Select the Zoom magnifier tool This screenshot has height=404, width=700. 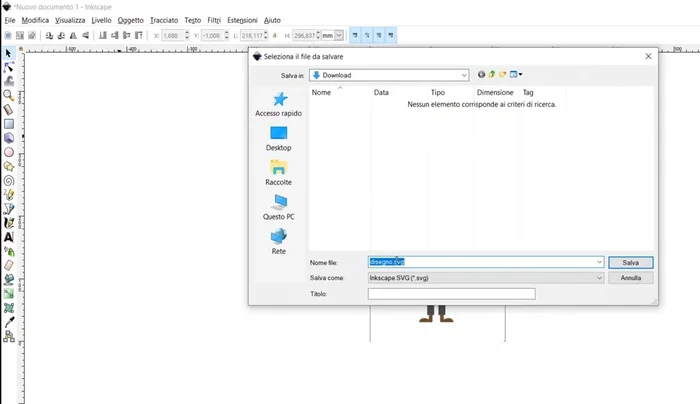coord(8,95)
